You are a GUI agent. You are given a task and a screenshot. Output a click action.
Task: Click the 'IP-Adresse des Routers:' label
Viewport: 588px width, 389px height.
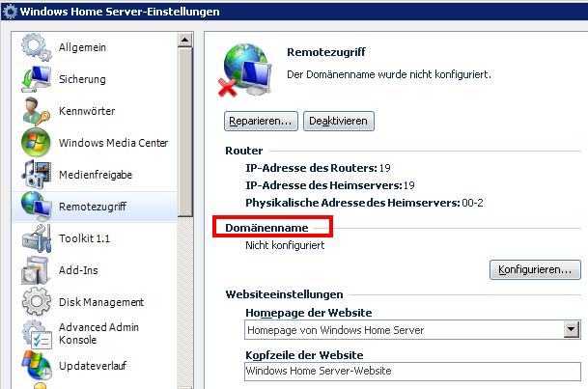point(311,168)
